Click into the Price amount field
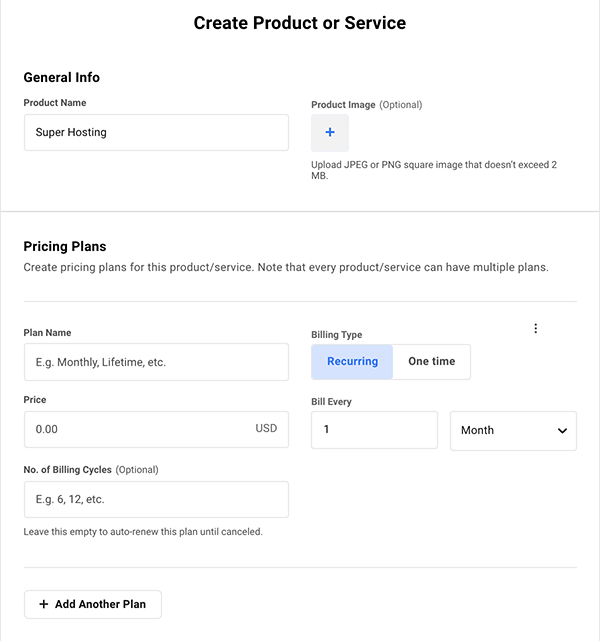Screen dimensions: 600x641 point(140,429)
